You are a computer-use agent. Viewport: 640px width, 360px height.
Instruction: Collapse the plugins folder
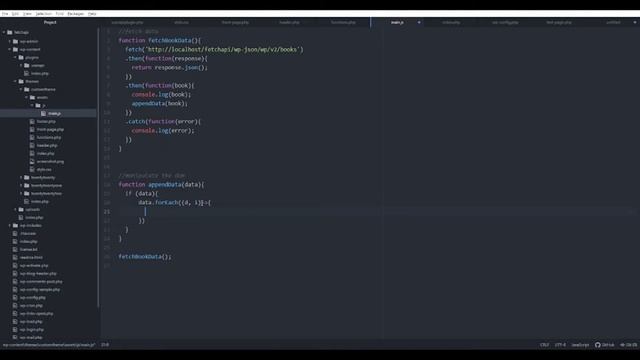pos(16,58)
